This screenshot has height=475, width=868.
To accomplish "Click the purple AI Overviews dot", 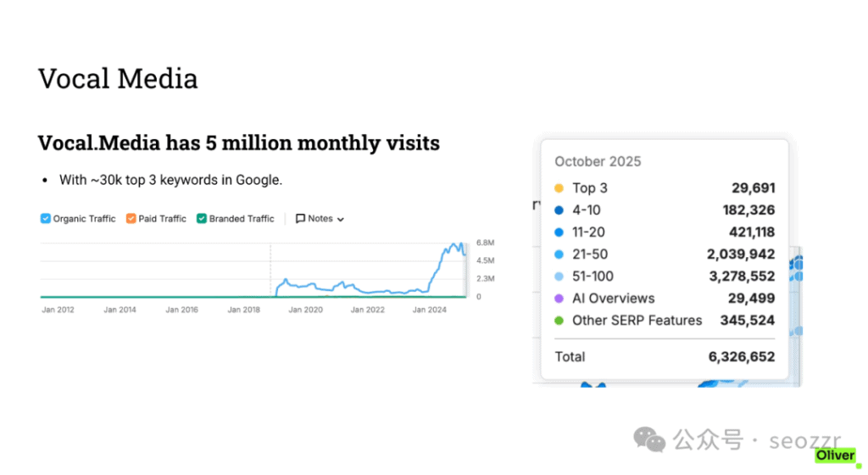I will click(x=559, y=299).
